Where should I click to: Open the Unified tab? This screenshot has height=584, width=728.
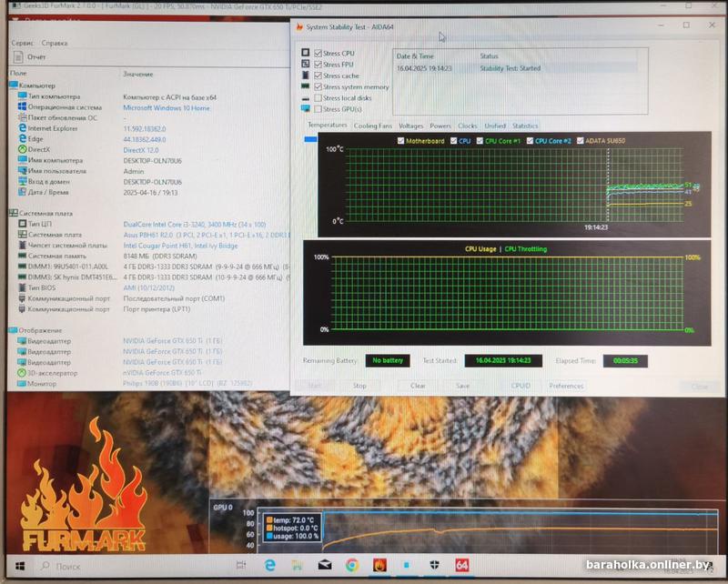coord(495,126)
